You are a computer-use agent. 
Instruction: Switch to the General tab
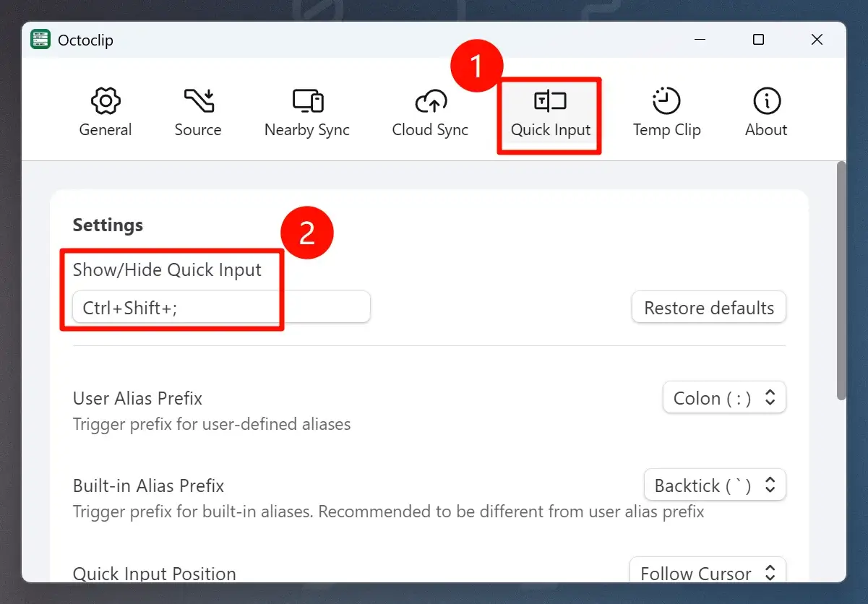point(106,112)
